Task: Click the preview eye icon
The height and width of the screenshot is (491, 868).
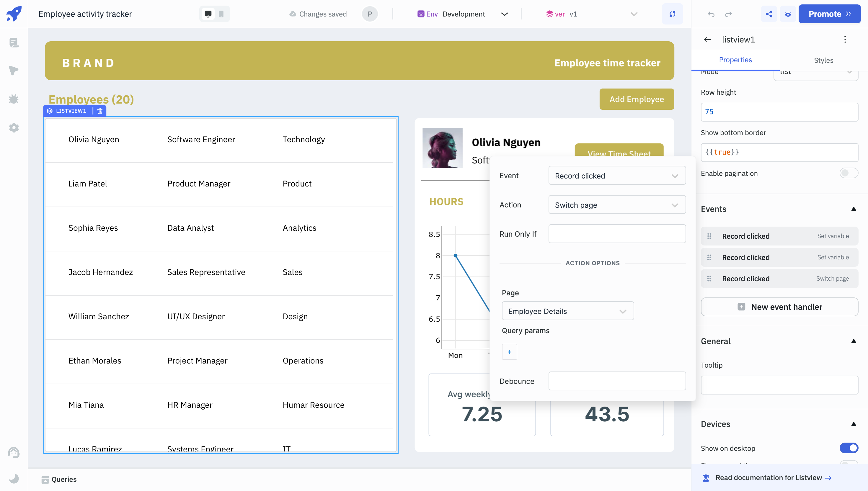Action: pos(788,14)
